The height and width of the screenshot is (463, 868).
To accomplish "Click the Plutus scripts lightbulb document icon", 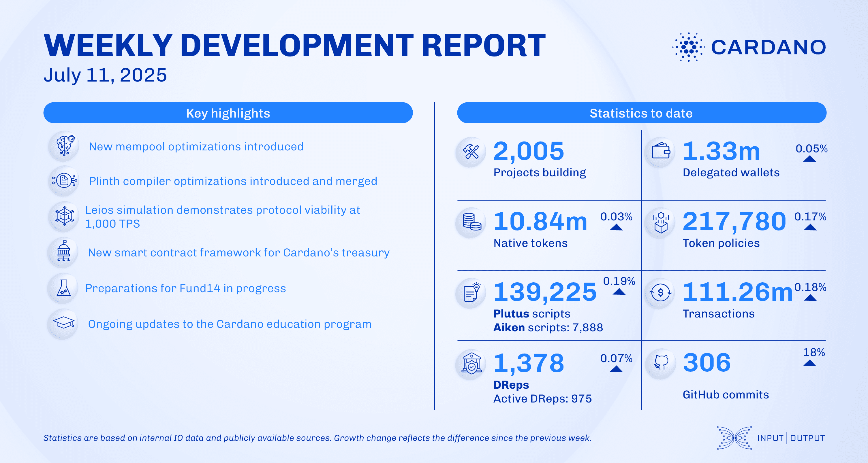I will click(471, 293).
